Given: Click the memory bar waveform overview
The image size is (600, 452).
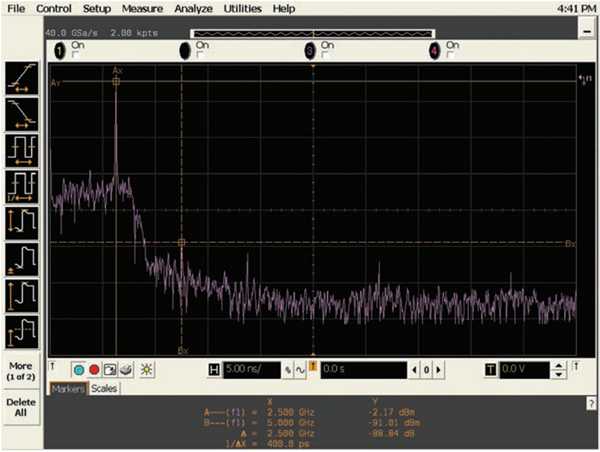Looking at the screenshot, I should coord(312,34).
